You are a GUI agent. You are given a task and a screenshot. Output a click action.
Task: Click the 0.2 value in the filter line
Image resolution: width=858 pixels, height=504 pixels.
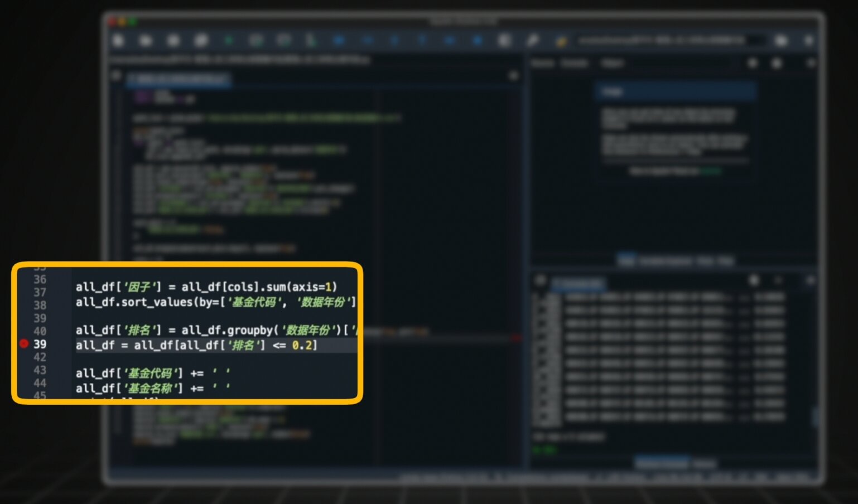click(x=302, y=346)
